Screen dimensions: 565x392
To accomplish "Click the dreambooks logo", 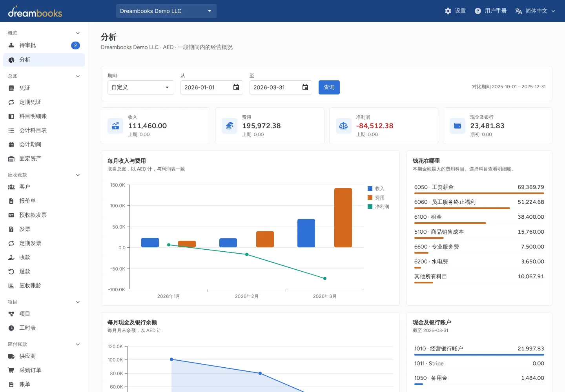I will coord(35,12).
